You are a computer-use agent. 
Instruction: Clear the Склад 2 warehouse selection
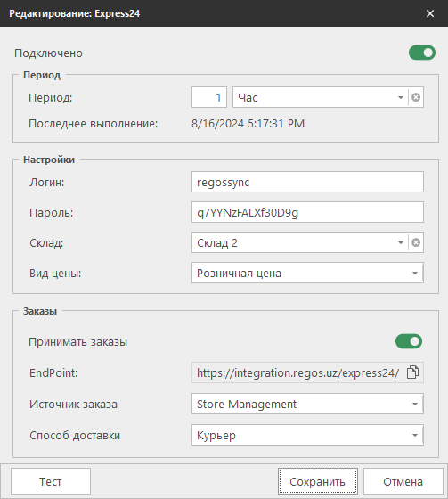416,242
